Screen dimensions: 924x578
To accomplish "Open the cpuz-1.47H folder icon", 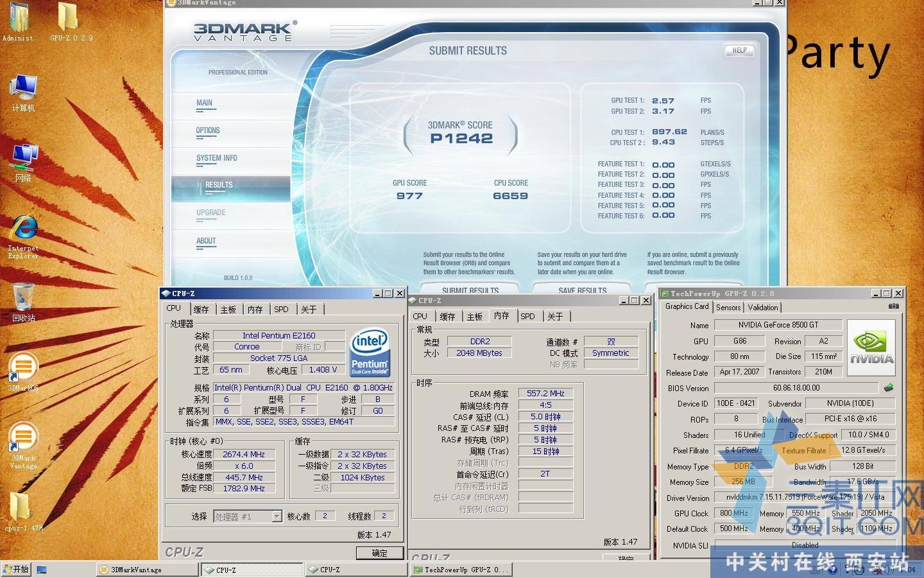I will 23,512.
